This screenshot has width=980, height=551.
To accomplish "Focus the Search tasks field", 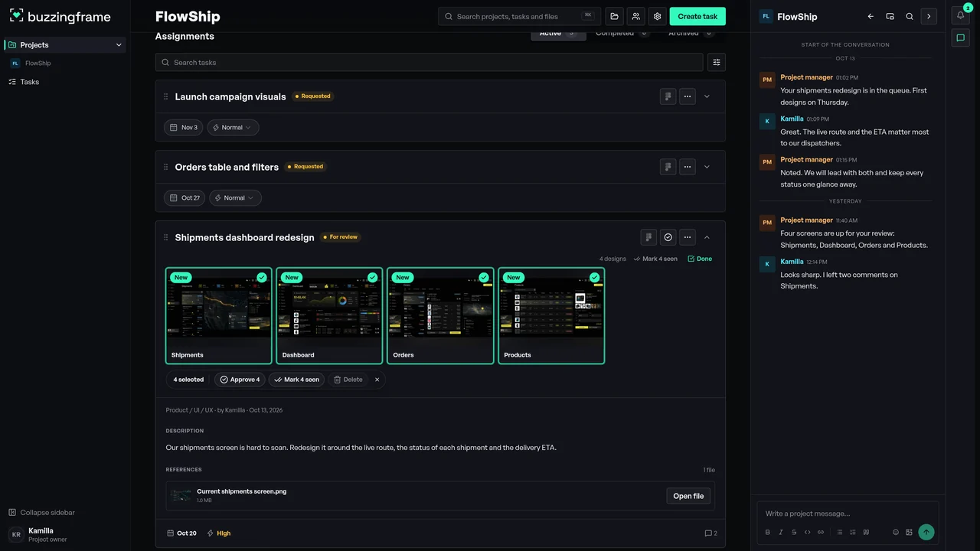I will (429, 62).
